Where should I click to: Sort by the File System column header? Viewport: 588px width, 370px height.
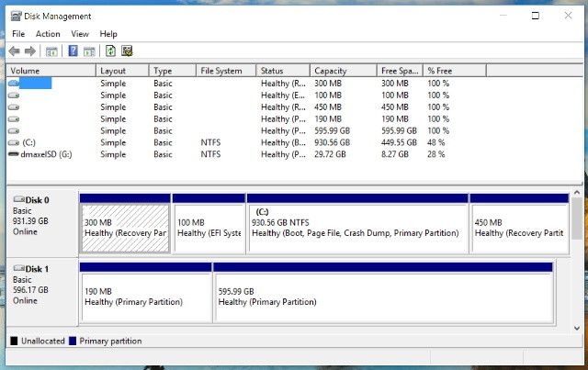pos(226,71)
